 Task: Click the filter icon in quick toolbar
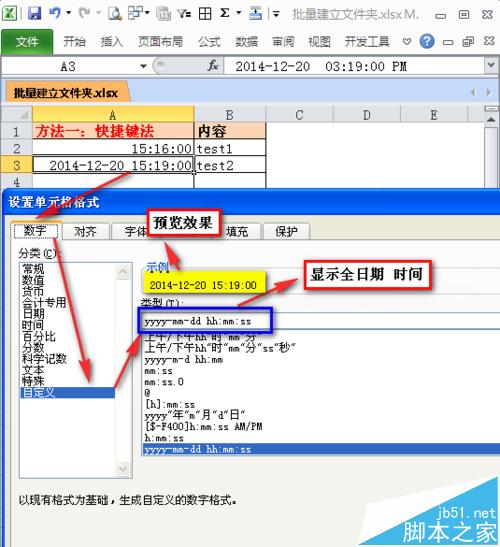[184, 14]
